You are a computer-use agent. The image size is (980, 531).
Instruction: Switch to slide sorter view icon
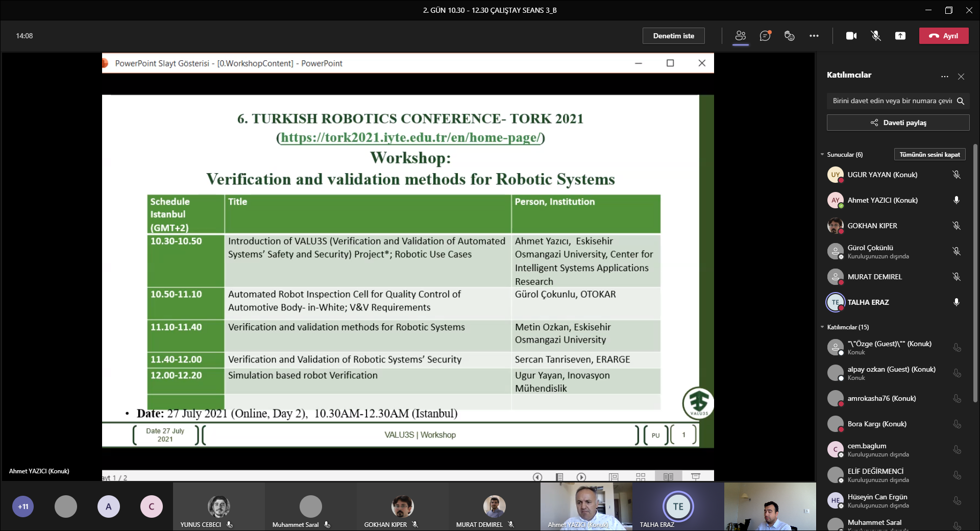click(641, 477)
